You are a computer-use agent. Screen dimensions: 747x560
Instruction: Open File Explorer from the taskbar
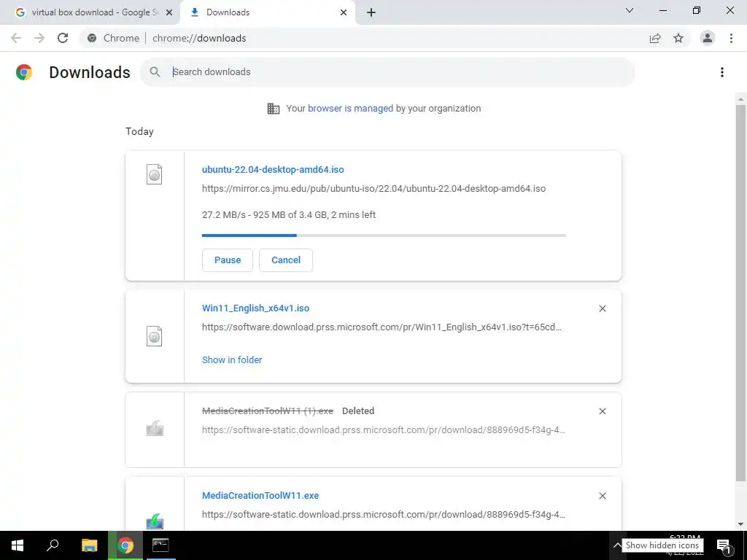pyautogui.click(x=89, y=545)
